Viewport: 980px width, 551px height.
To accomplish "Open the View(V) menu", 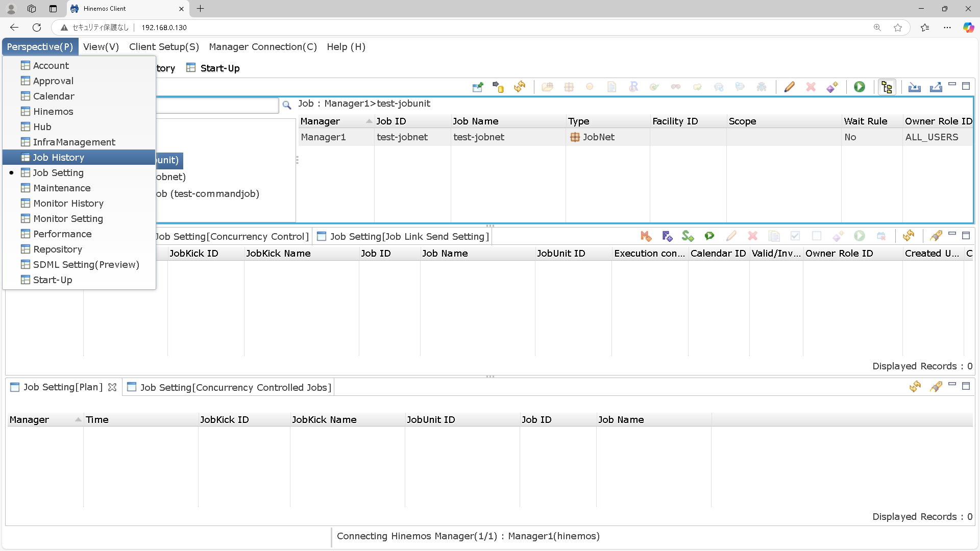I will click(101, 47).
